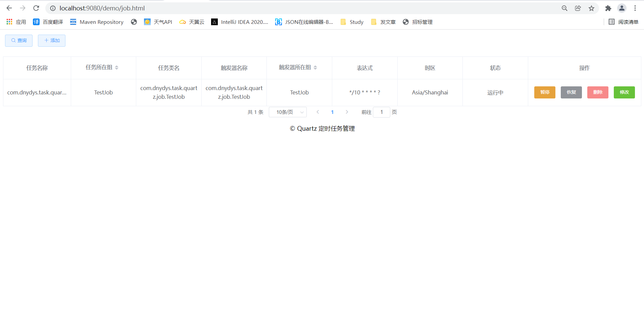Click the browser reload icon

(x=36, y=8)
